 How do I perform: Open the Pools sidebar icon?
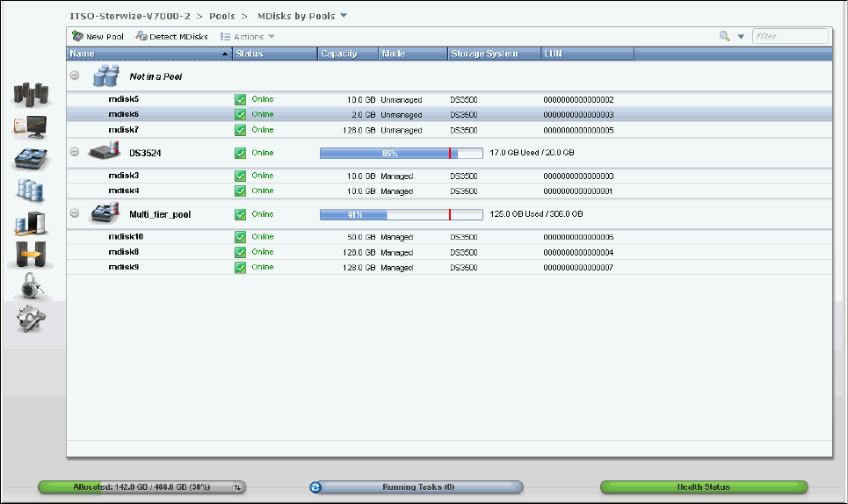pos(31,159)
